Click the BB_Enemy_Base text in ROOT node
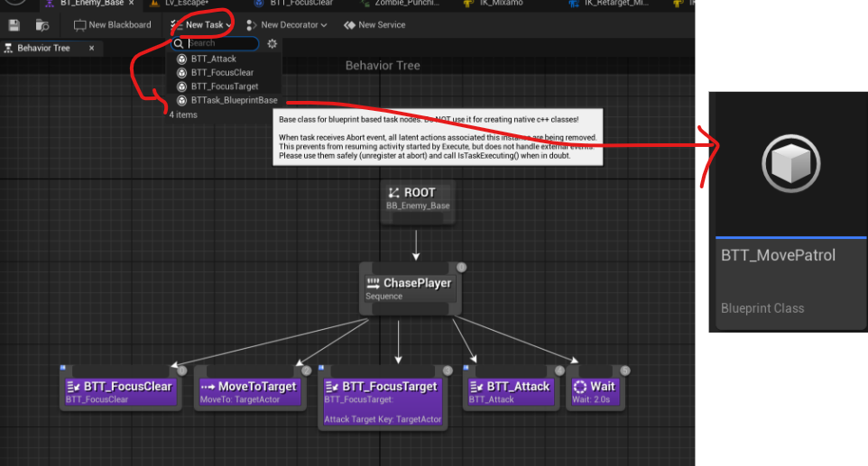The width and height of the screenshot is (868, 466). point(418,206)
